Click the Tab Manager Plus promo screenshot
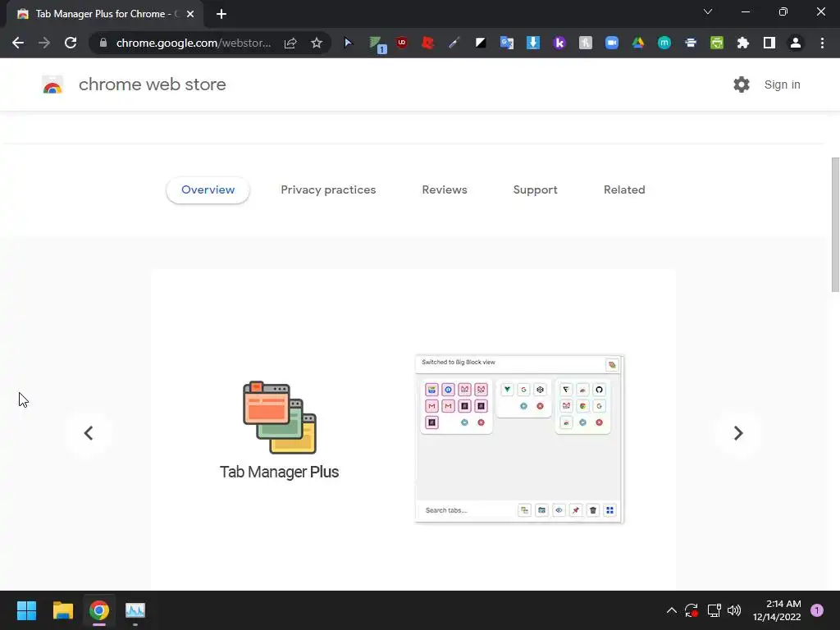 coord(519,439)
